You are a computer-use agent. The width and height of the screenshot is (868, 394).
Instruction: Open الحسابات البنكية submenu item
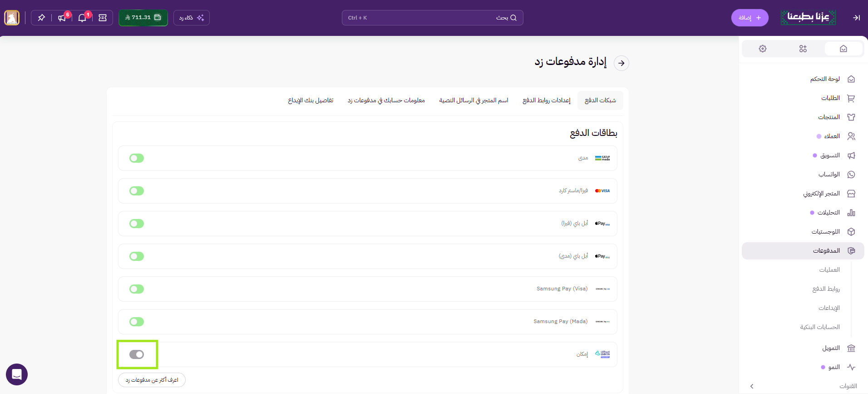[820, 327]
